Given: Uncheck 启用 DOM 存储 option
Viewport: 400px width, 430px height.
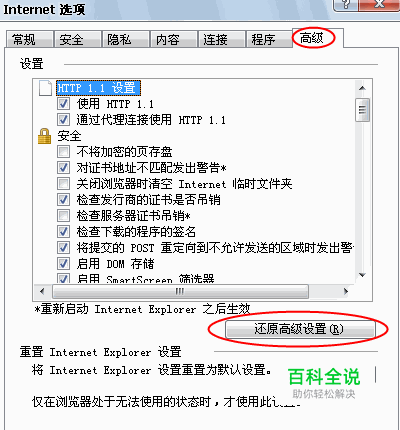Looking at the screenshot, I should 63,264.
